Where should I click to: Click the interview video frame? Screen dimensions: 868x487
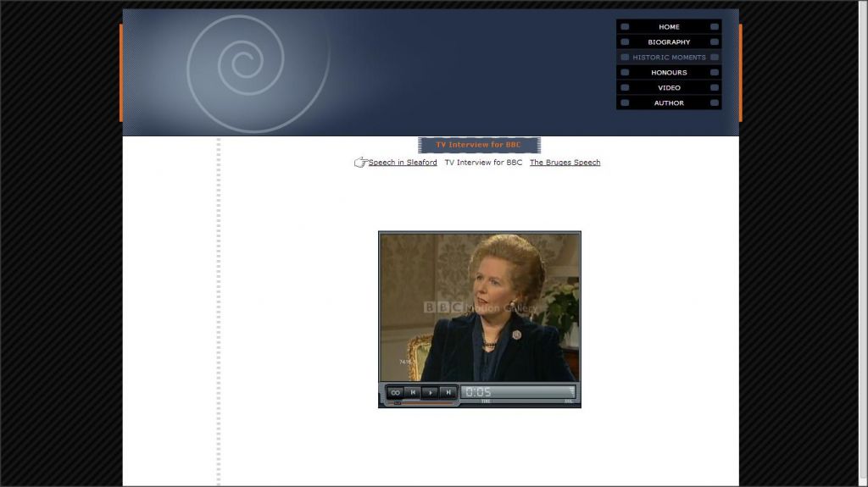click(480, 307)
